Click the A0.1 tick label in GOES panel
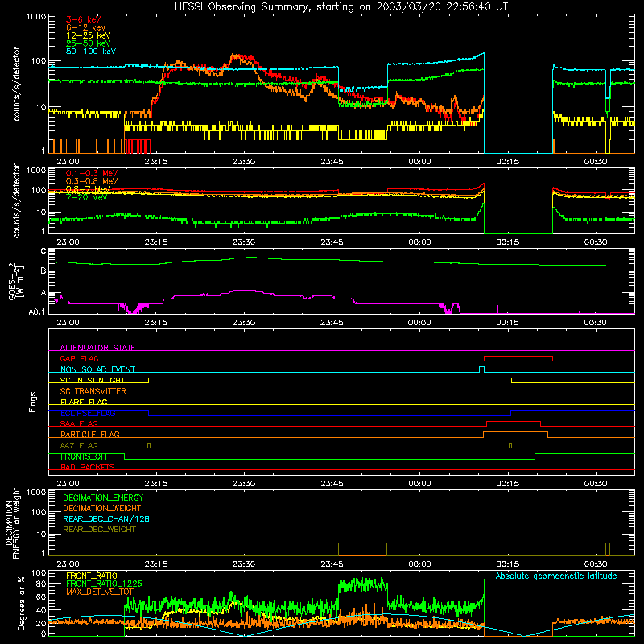This screenshot has width=644, height=644. (x=37, y=312)
